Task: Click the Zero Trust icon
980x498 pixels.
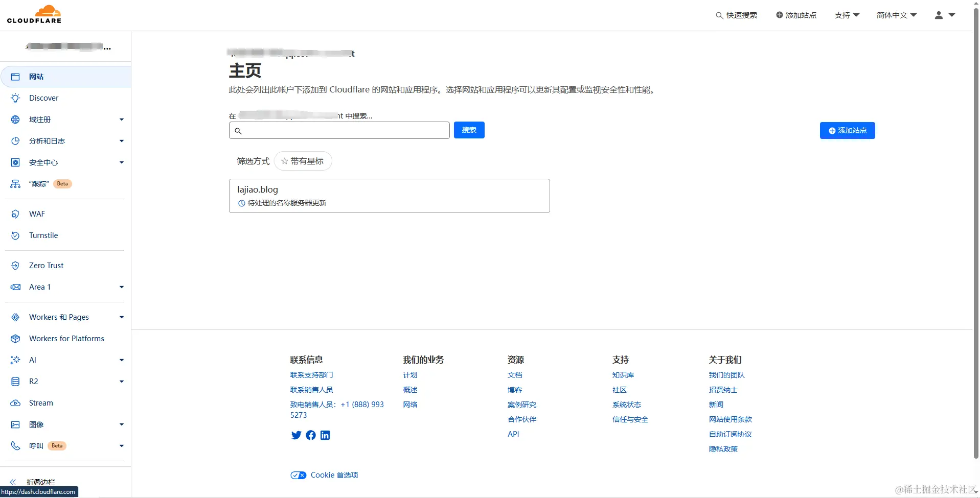Action: [x=15, y=266]
